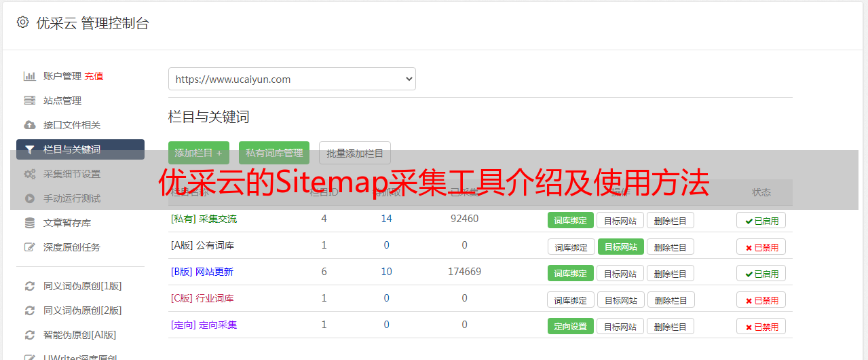This screenshot has width=868, height=360.
Task: Click 删除栏目 for 行业词库 row
Action: tap(671, 300)
